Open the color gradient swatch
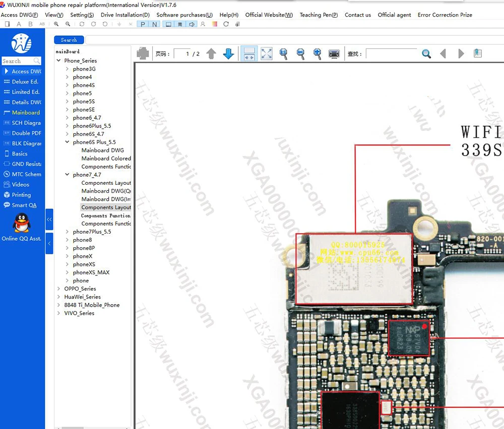This screenshot has width=504, height=429. point(214,24)
